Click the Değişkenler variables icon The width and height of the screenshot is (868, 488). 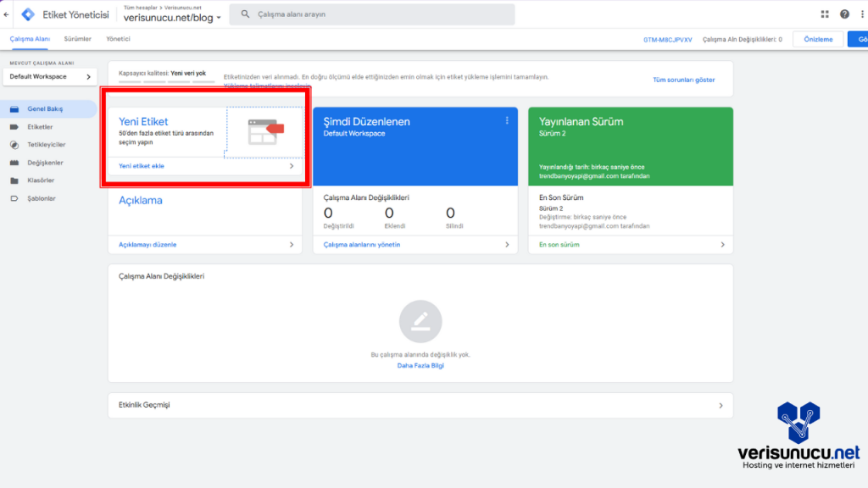pos(14,163)
